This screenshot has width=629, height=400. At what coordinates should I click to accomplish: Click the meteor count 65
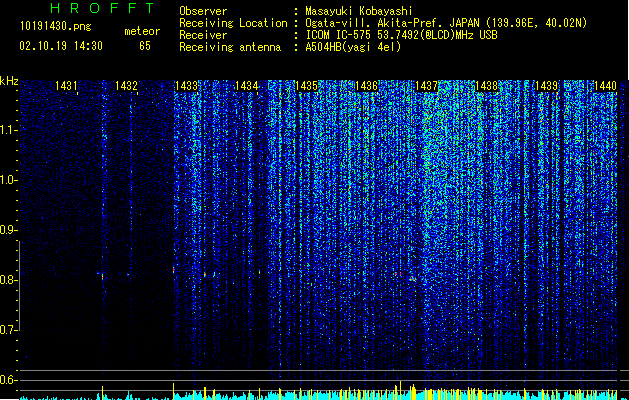pos(145,46)
